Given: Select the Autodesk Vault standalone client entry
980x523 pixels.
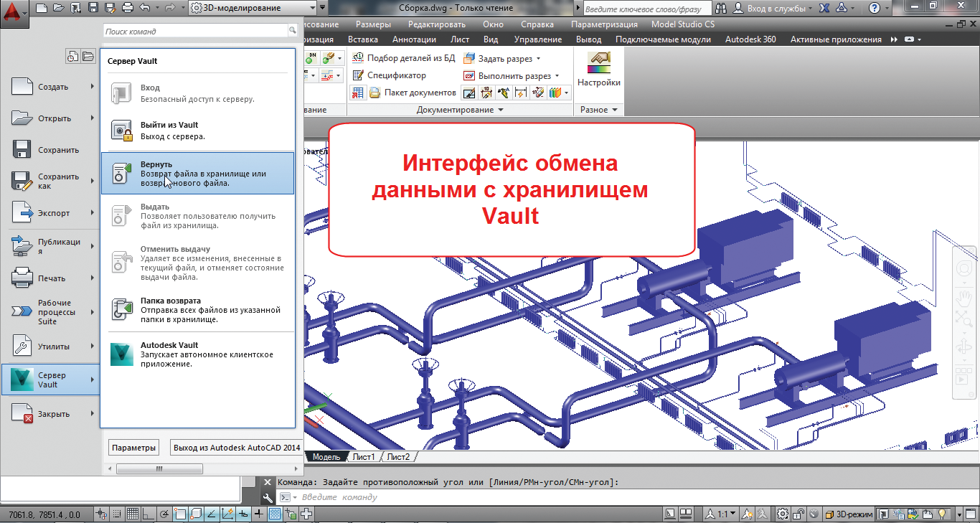Looking at the screenshot, I should point(197,354).
